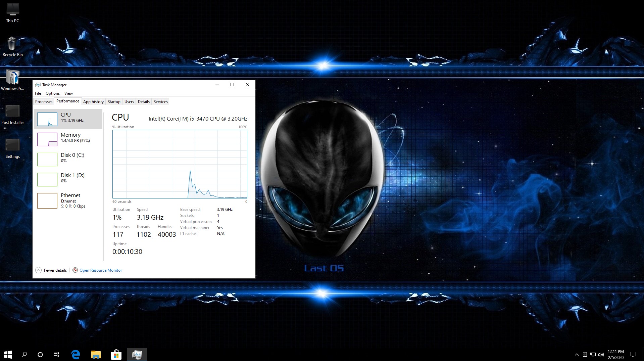
Task: Open the Windows Start menu
Action: pyautogui.click(x=8, y=354)
